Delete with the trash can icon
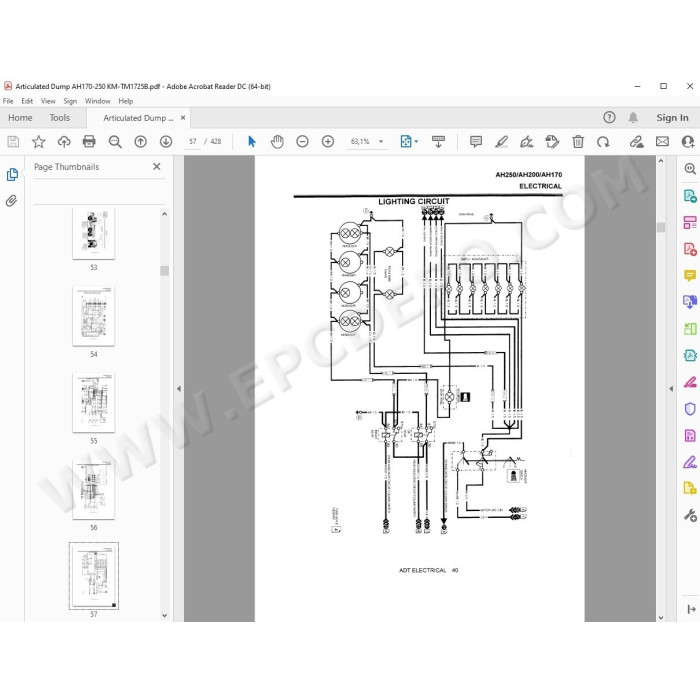700x700 pixels. (578, 142)
